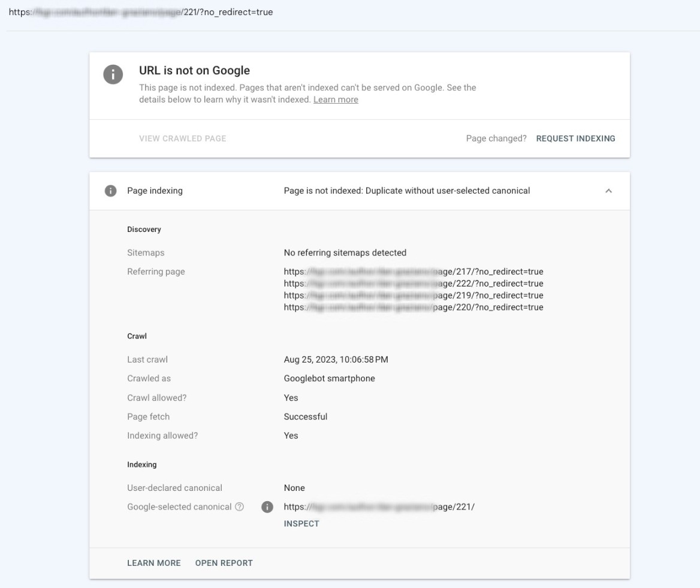
Task: Click the chevron on the indexing card
Action: tap(609, 191)
